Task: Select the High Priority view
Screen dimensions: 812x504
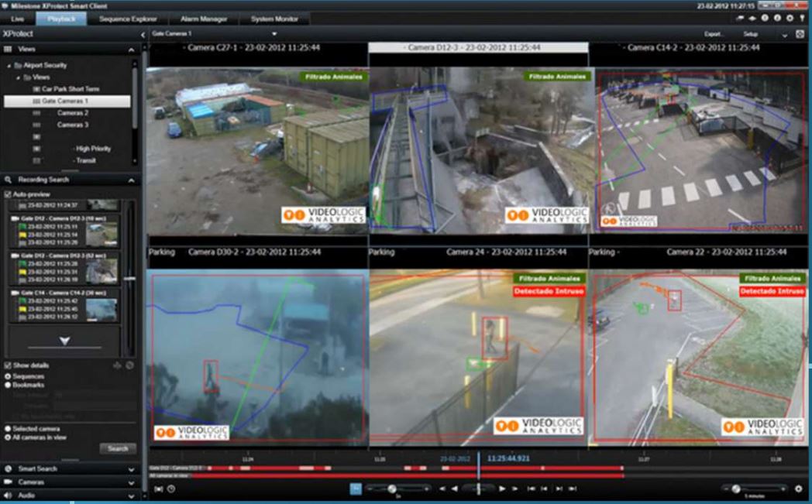Action: click(93, 149)
